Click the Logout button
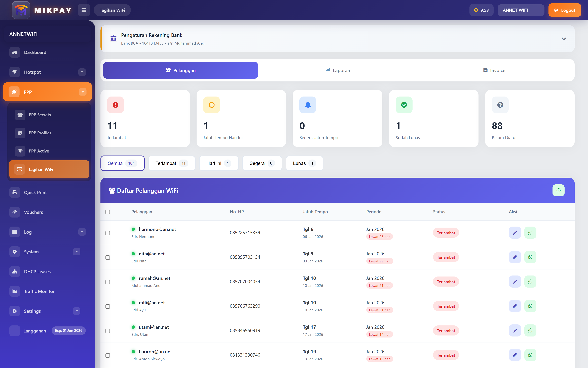Screen dimensions: 588x368 564,10
